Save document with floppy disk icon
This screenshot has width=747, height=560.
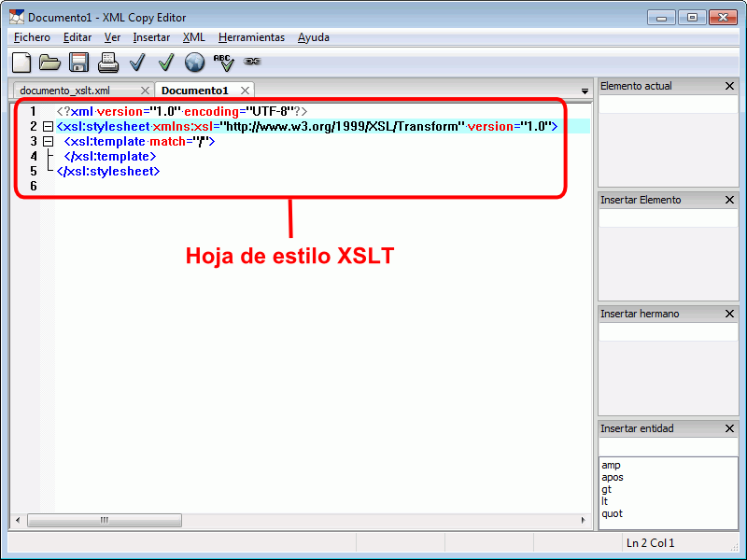[x=79, y=63]
